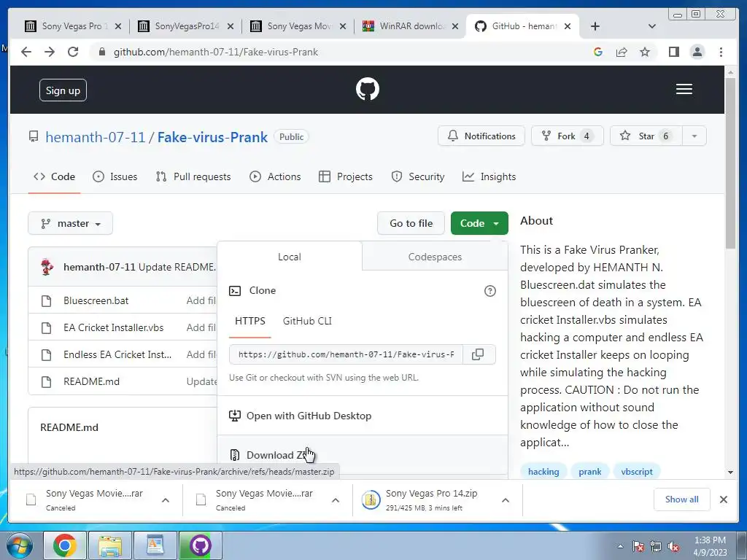Image resolution: width=747 pixels, height=560 pixels.
Task: Click the browser address bar URL
Action: (216, 52)
